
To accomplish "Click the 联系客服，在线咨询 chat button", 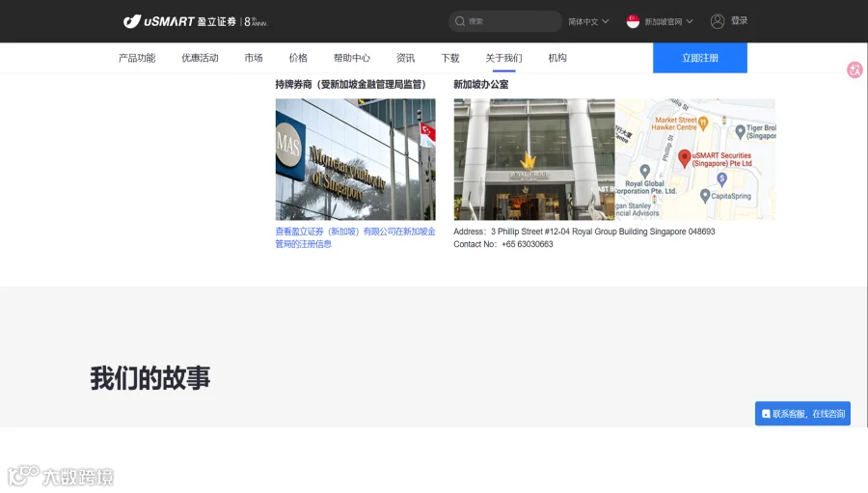I will [802, 413].
